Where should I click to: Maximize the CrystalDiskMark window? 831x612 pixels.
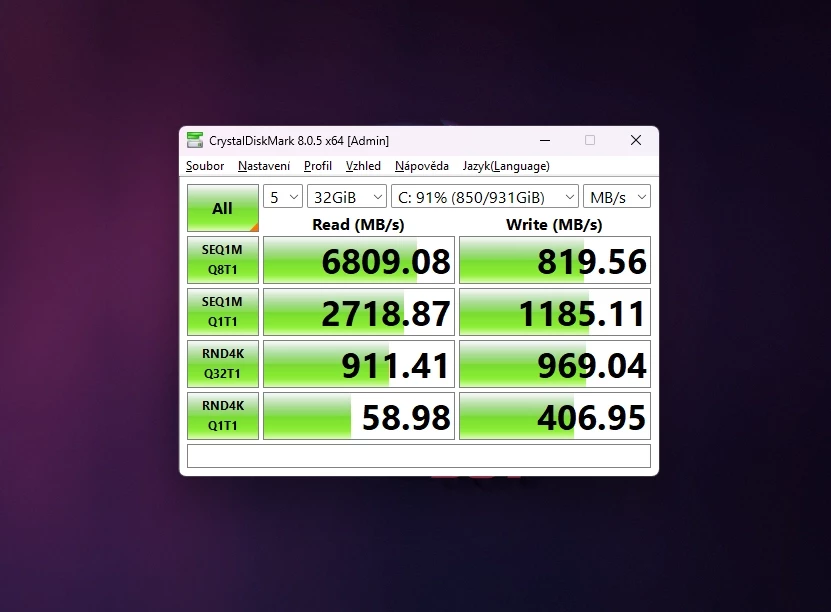[x=590, y=140]
